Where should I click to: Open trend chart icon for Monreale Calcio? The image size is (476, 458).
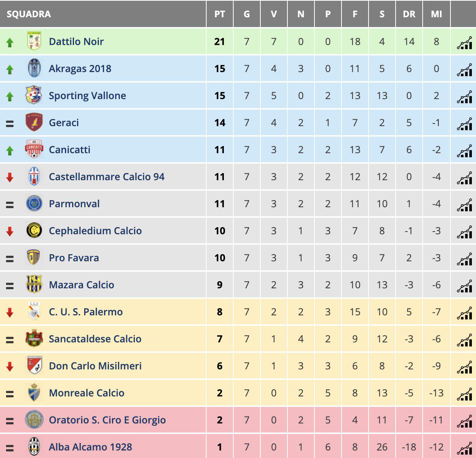(x=464, y=394)
